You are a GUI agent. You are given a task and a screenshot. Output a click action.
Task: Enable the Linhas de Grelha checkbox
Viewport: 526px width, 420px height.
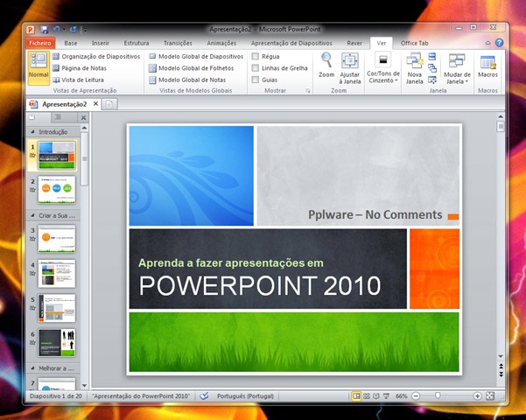(x=256, y=68)
